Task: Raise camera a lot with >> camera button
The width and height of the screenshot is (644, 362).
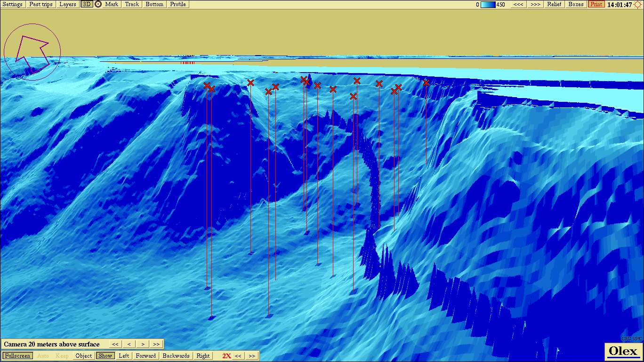Action: pyautogui.click(x=156, y=344)
